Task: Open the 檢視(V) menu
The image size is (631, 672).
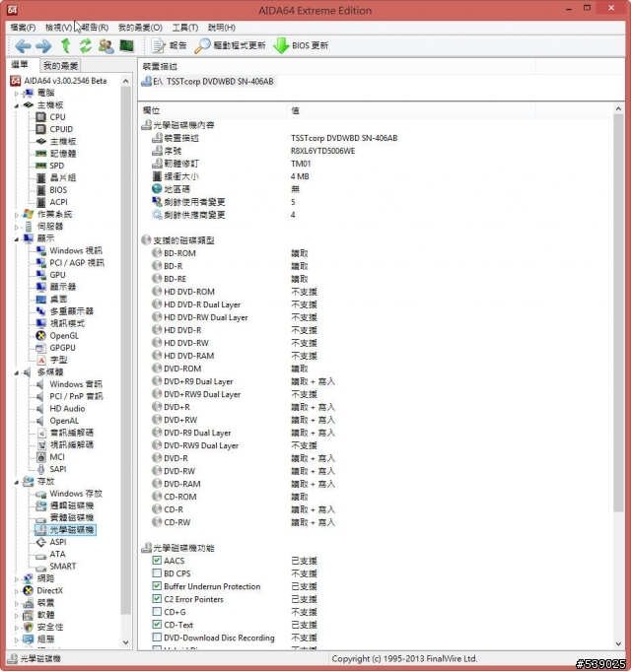Action: pos(58,28)
